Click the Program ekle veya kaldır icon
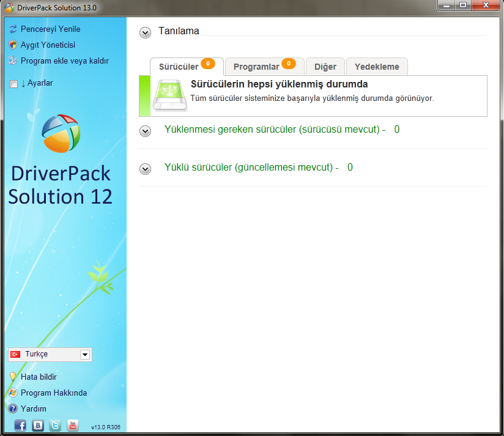 [x=13, y=61]
